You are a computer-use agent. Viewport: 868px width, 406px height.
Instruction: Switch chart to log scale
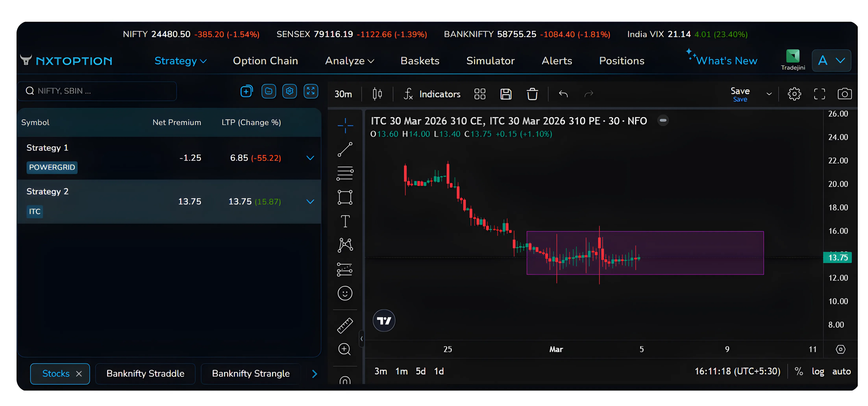[x=818, y=371]
